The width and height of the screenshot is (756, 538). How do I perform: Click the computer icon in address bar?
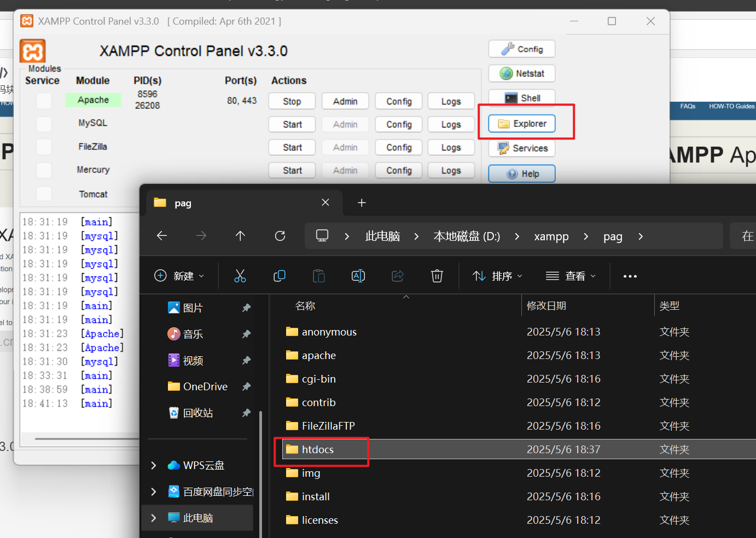[x=322, y=236]
